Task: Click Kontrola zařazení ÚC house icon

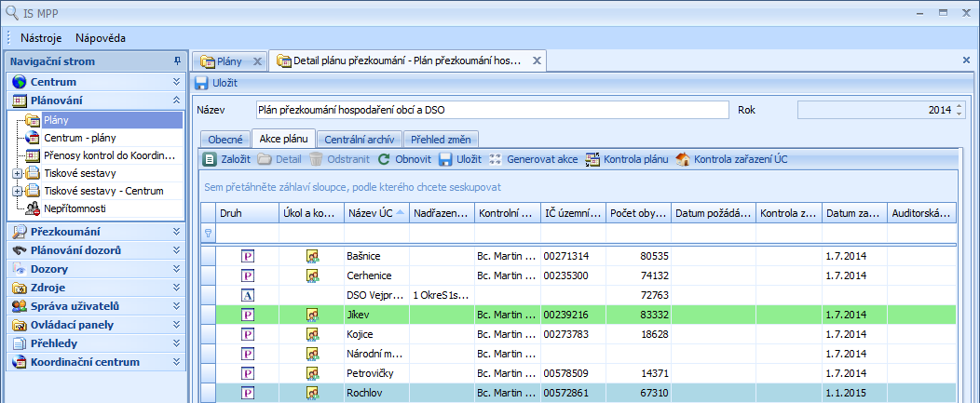Action: [683, 159]
